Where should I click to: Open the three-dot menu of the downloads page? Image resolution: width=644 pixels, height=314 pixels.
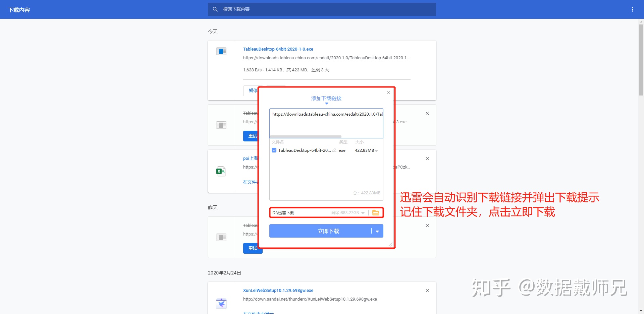[x=633, y=9]
